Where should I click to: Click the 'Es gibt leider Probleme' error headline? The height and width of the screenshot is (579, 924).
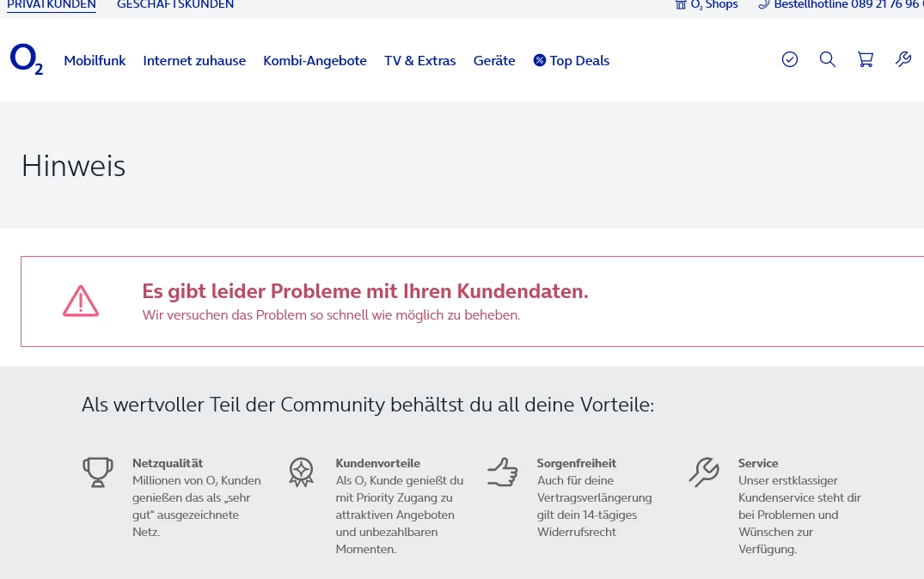point(365,291)
